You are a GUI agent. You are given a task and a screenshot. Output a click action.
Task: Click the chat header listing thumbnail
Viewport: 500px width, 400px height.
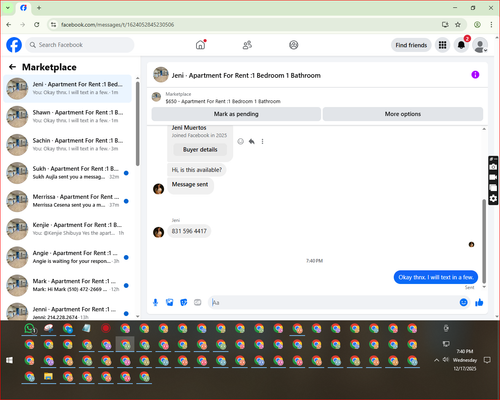pos(161,75)
